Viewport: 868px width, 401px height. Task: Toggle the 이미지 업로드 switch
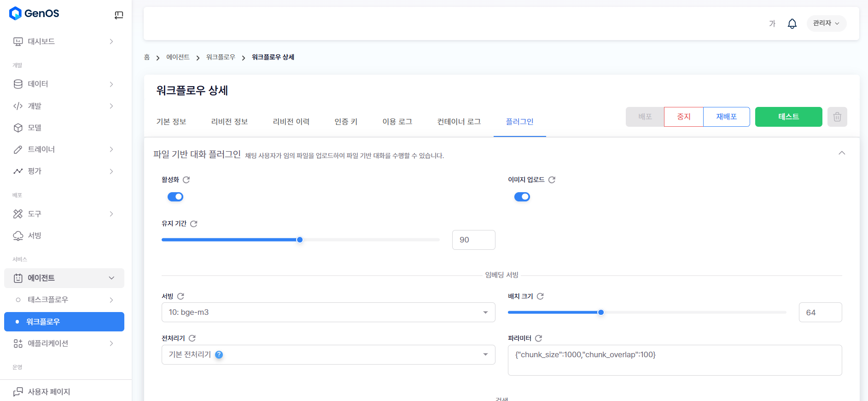pyautogui.click(x=522, y=197)
